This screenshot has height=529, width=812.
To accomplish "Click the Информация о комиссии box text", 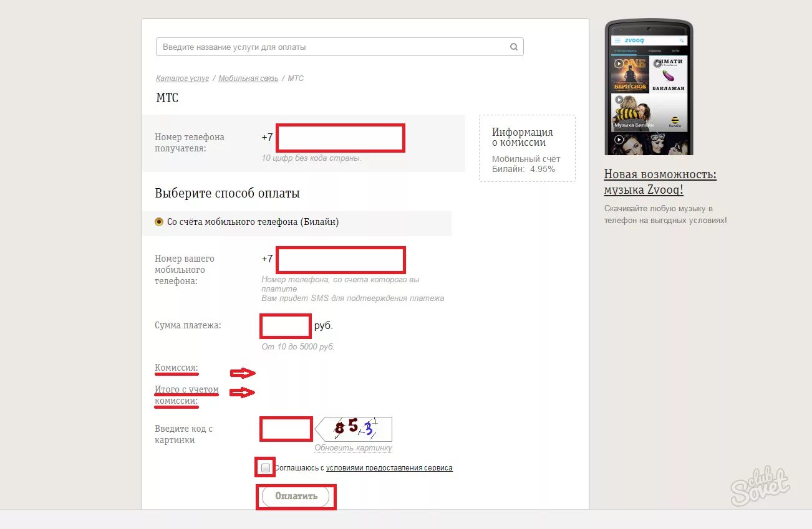I will pos(522,137).
